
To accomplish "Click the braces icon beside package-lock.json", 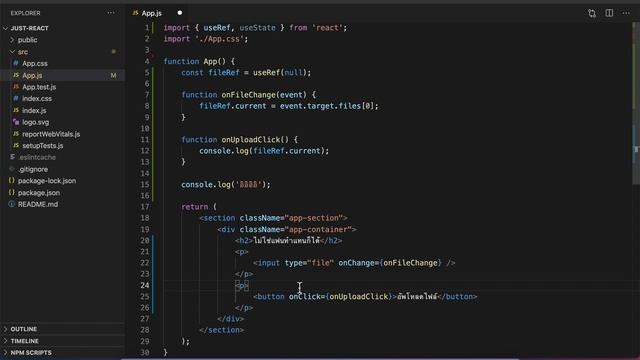I will click(x=11, y=180).
